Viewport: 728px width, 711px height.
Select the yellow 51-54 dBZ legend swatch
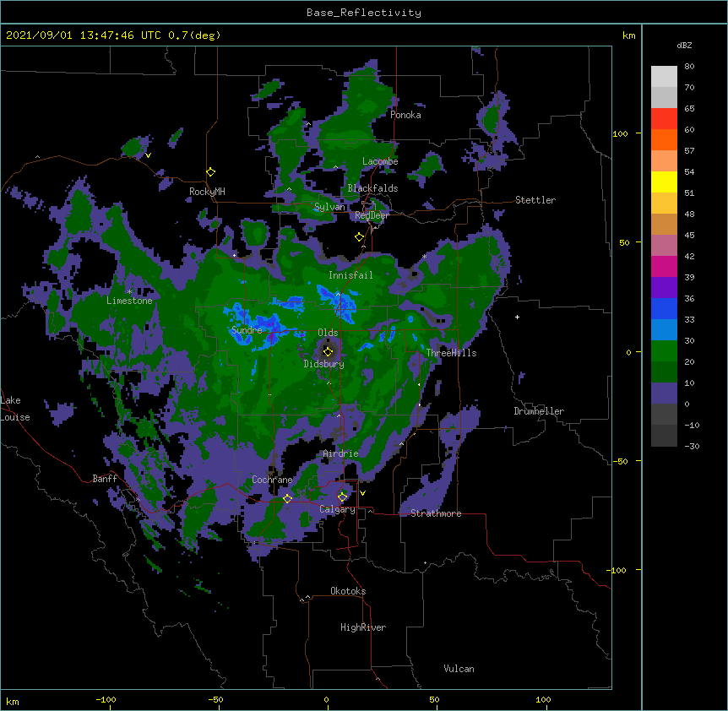(x=664, y=182)
